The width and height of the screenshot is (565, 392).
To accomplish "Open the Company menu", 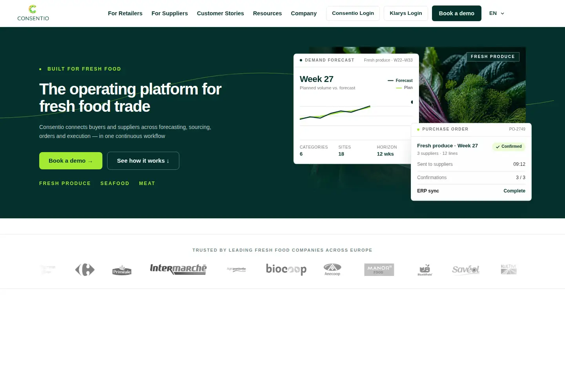I will 304,13.
